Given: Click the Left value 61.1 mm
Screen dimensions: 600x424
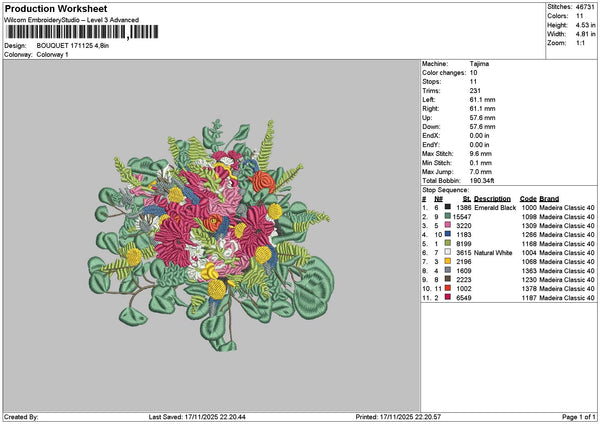Looking at the screenshot, I should (482, 100).
